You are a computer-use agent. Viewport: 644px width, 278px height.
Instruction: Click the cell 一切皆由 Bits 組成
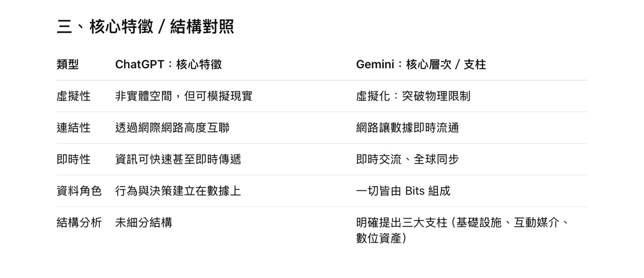click(x=403, y=191)
